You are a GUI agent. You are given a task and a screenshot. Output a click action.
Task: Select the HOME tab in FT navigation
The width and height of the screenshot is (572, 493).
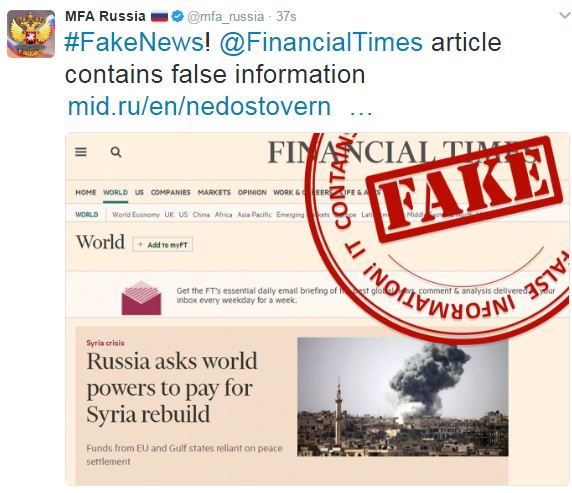(x=86, y=192)
